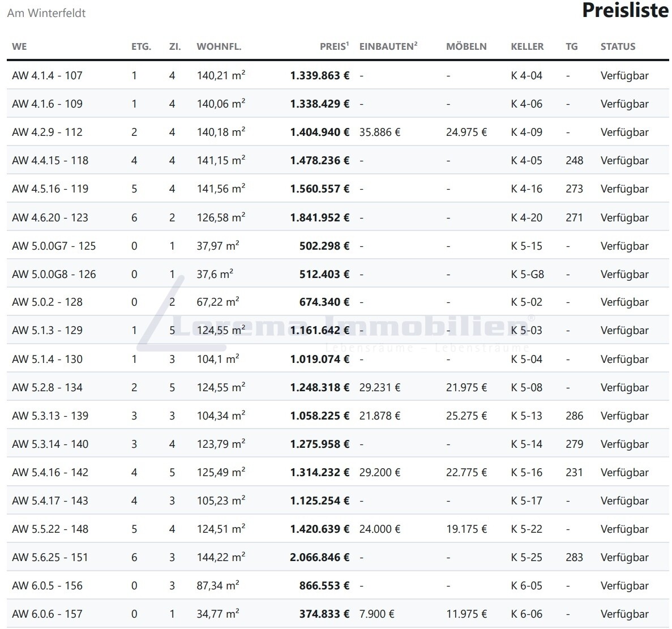Select unit AW 5.4.16 - 142
Viewport: 672px width, 629px height.
coord(50,472)
